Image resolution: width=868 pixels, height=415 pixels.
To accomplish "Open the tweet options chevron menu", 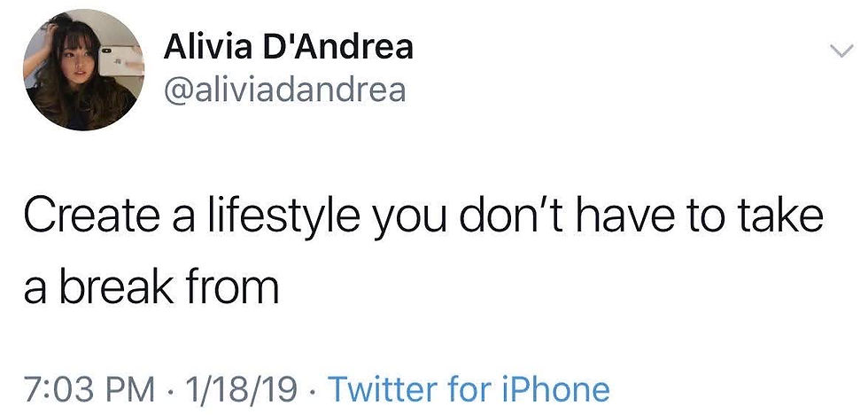I will pos(837,52).
